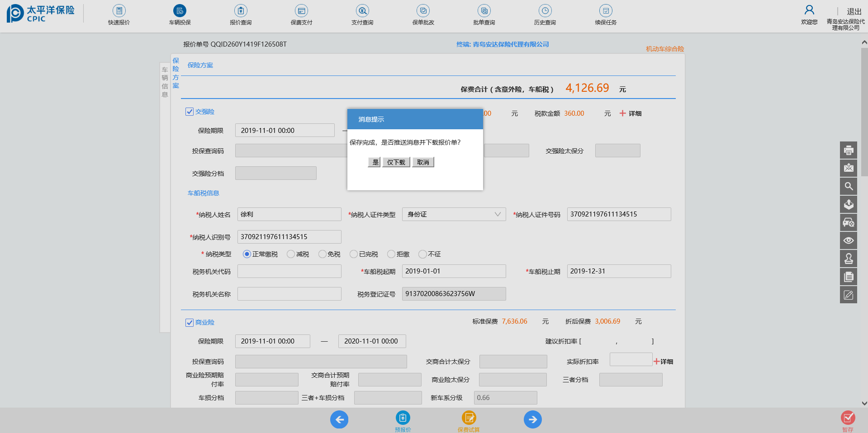This screenshot has width=868, height=433.
Task: Select the 减税 tax type radio
Action: click(x=291, y=254)
